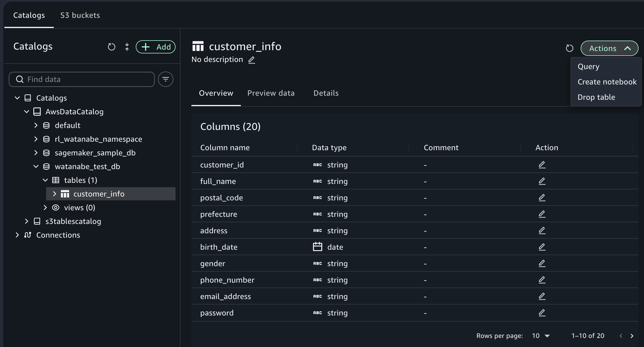The width and height of the screenshot is (644, 347).
Task: Expand the s3tablescatalog catalog
Action: [x=27, y=221]
